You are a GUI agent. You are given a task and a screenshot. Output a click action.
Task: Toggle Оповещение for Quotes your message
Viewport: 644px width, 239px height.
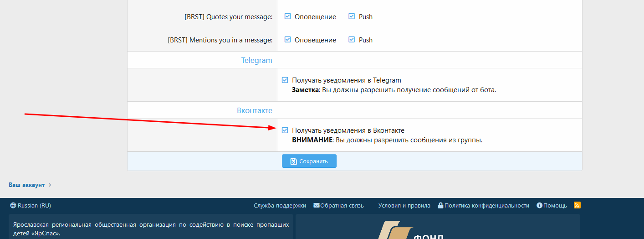[287, 16]
